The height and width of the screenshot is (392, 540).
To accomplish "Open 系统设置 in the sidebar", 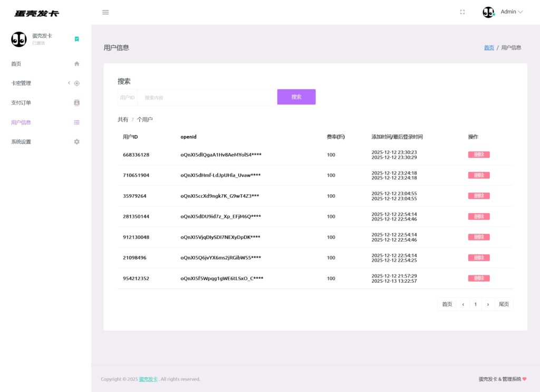I will coord(21,142).
